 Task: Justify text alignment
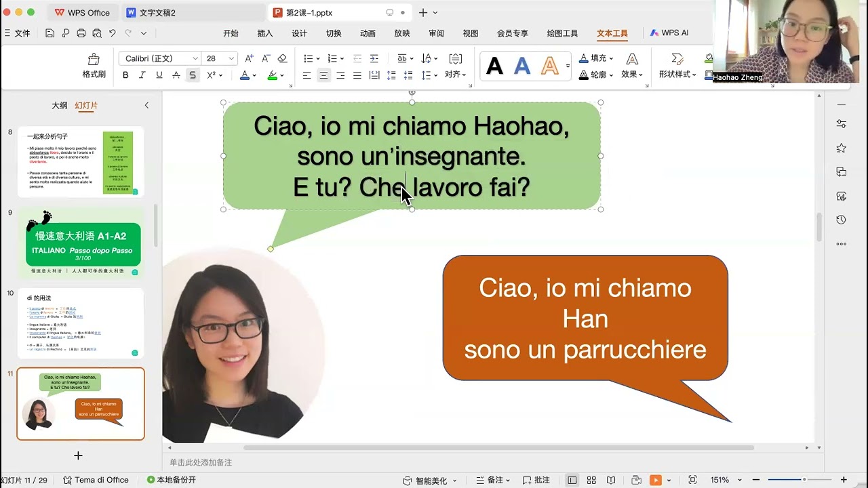point(357,75)
